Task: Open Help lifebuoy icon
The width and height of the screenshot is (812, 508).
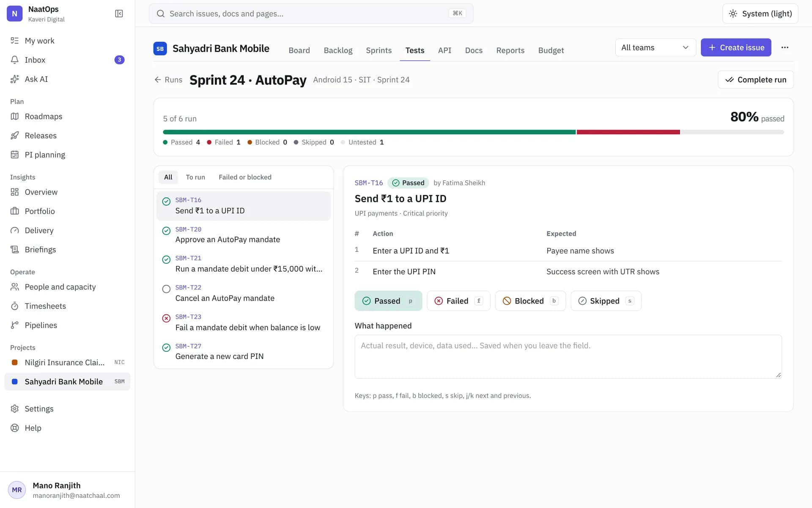Action: click(15, 428)
